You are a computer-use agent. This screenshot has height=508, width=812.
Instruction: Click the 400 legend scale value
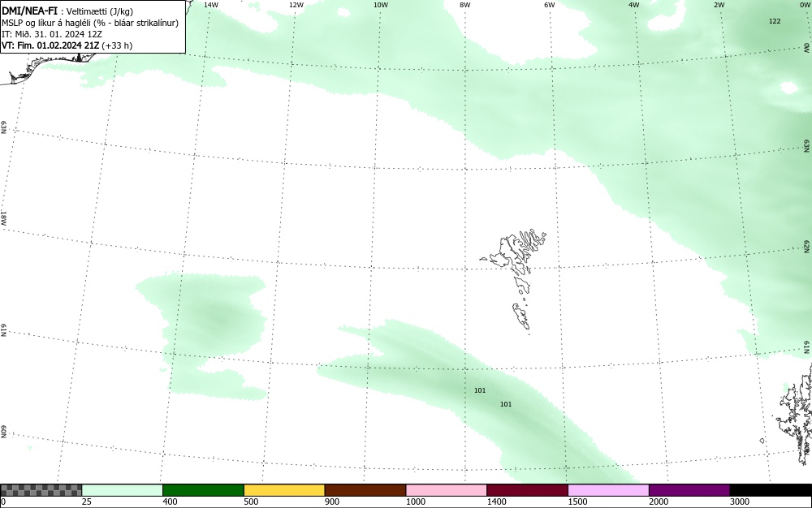(x=170, y=502)
